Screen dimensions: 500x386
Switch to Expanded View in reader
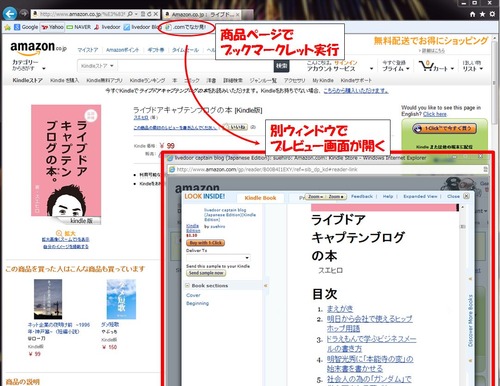420,196
